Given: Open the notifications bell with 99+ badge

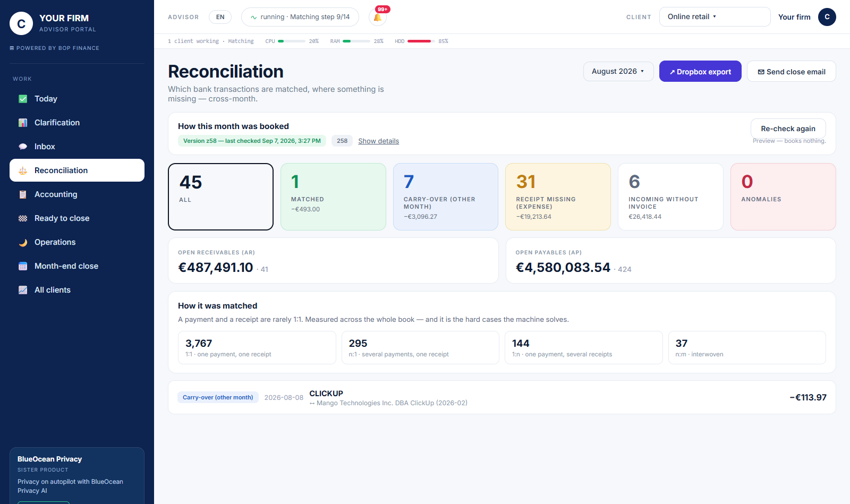Looking at the screenshot, I should (x=378, y=17).
